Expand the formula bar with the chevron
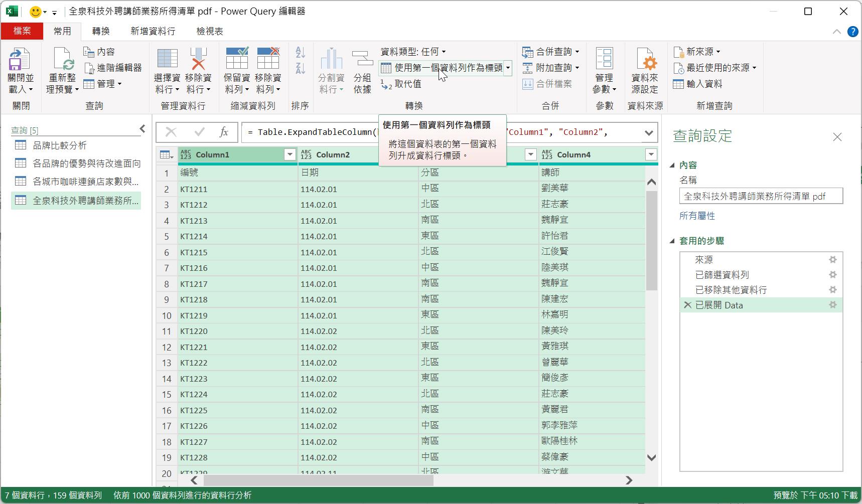This screenshot has width=862, height=504. pyautogui.click(x=648, y=133)
